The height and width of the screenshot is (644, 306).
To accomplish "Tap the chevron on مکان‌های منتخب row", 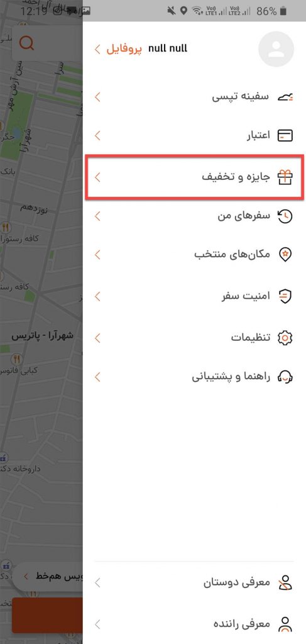I will click(97, 255).
